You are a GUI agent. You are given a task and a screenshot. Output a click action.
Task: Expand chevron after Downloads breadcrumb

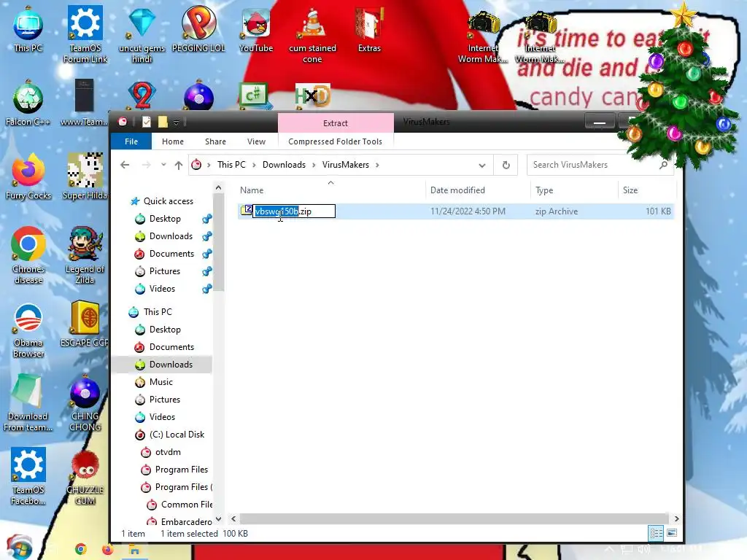click(314, 165)
